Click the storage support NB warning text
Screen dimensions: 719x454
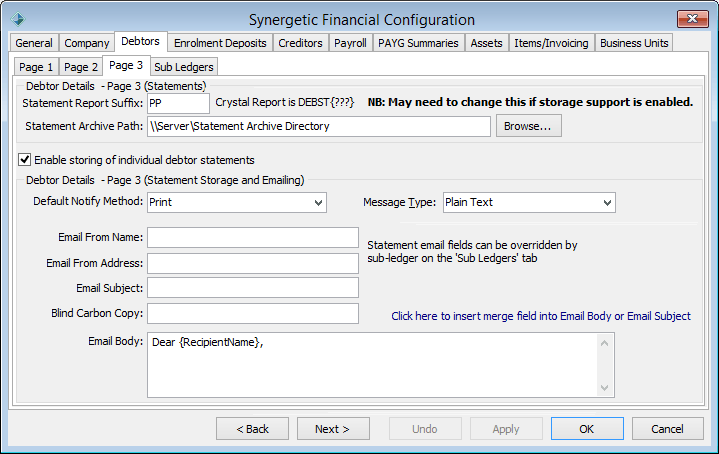click(x=530, y=102)
